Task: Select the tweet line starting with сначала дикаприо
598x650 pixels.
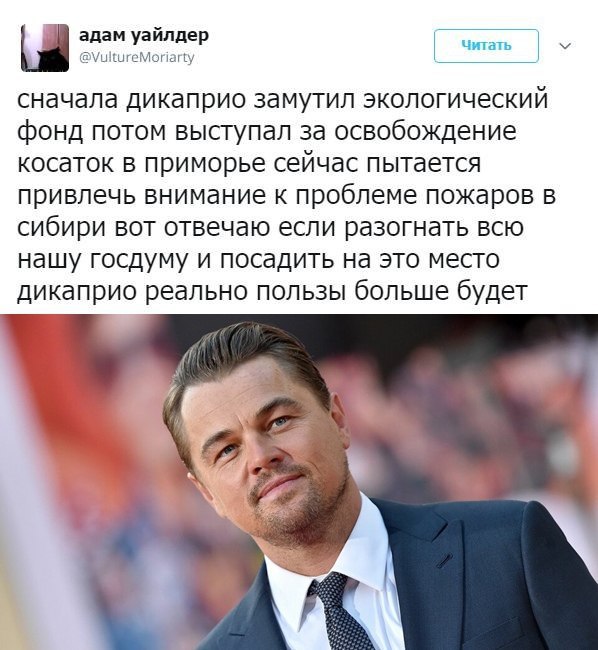Action: pyautogui.click(x=283, y=99)
